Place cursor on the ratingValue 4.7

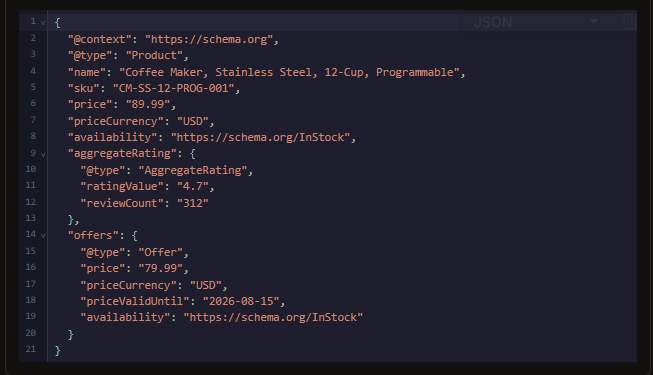(193, 186)
